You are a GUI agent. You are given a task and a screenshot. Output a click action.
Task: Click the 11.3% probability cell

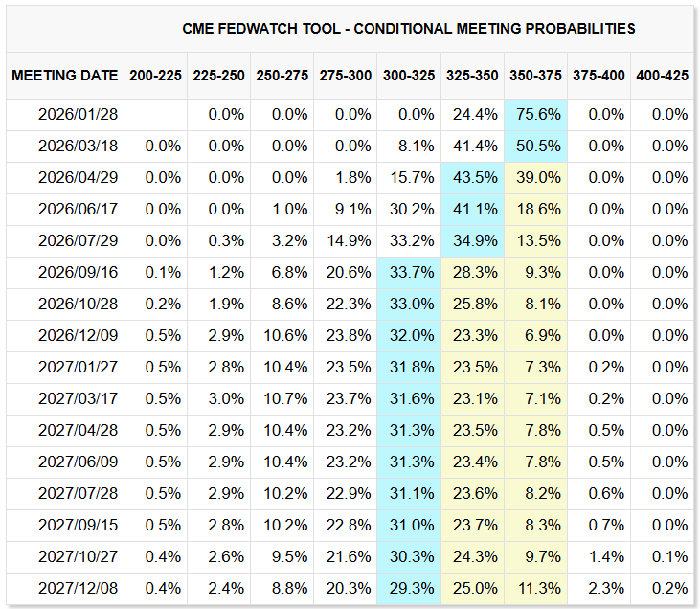coord(536,589)
